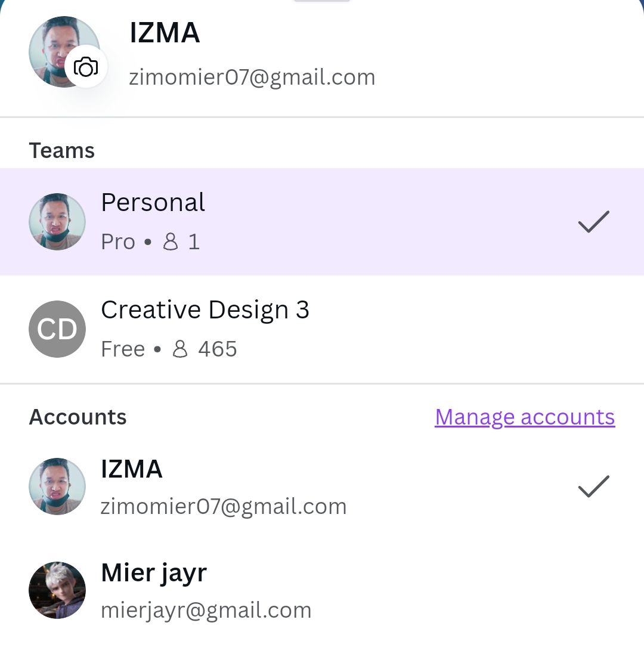This screenshot has height=663, width=644.
Task: Click the member icon next to Pro
Action: [x=171, y=241]
